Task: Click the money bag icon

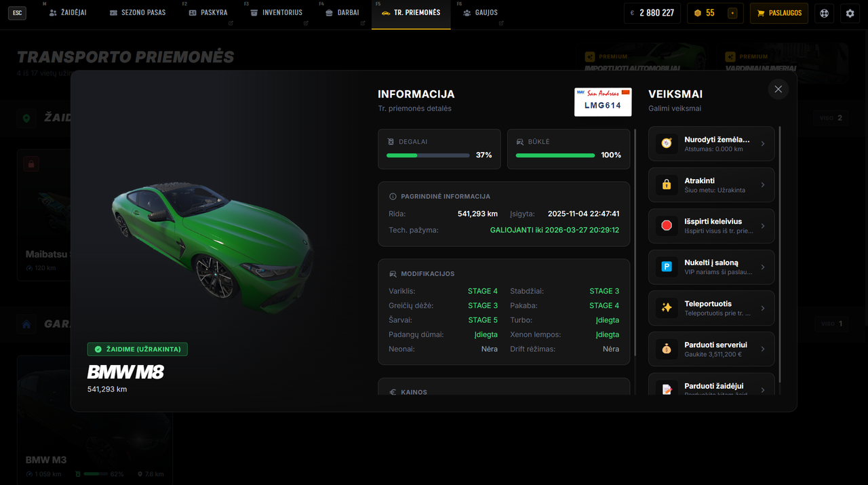Action: click(667, 349)
